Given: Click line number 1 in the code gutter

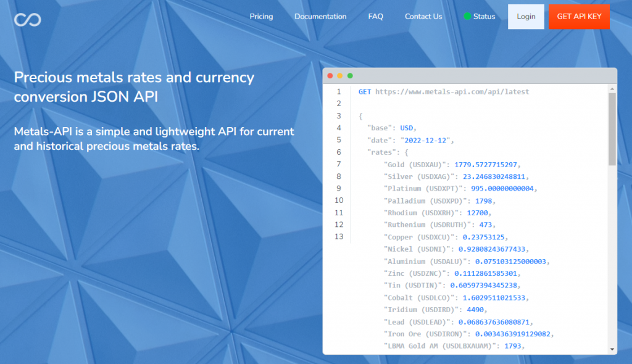Looking at the screenshot, I should pos(339,91).
